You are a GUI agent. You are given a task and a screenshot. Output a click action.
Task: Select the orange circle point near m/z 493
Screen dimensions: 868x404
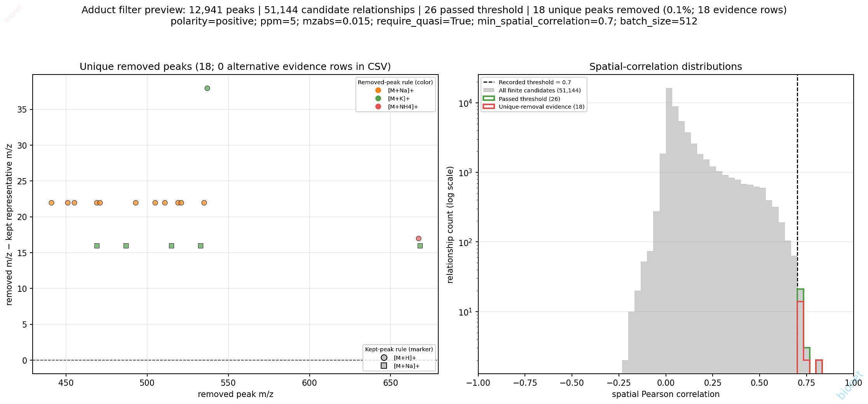[x=136, y=203]
